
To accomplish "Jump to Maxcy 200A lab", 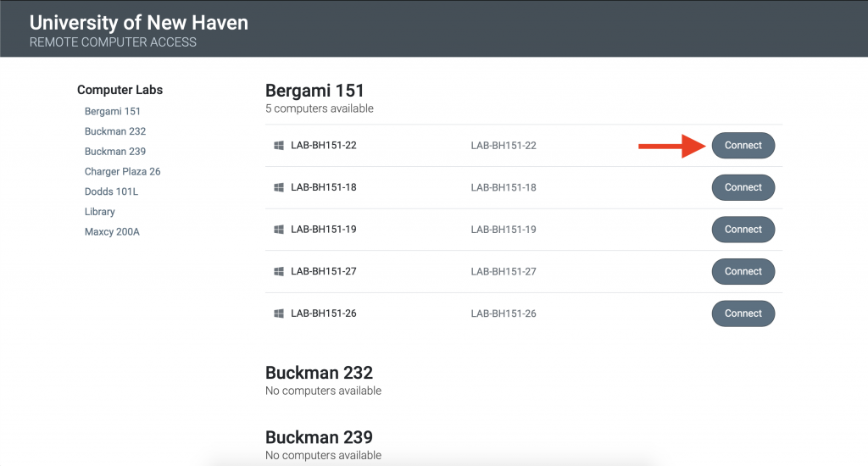I will pyautogui.click(x=112, y=231).
